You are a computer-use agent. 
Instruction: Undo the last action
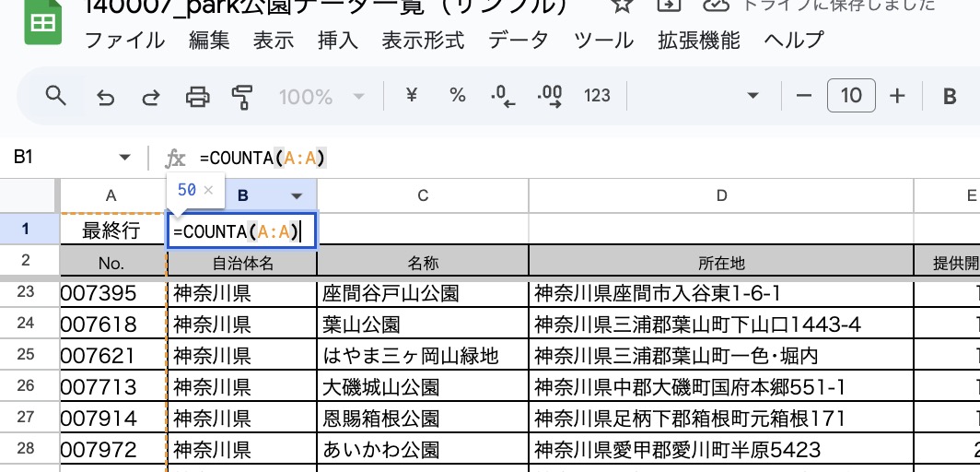click(x=106, y=96)
